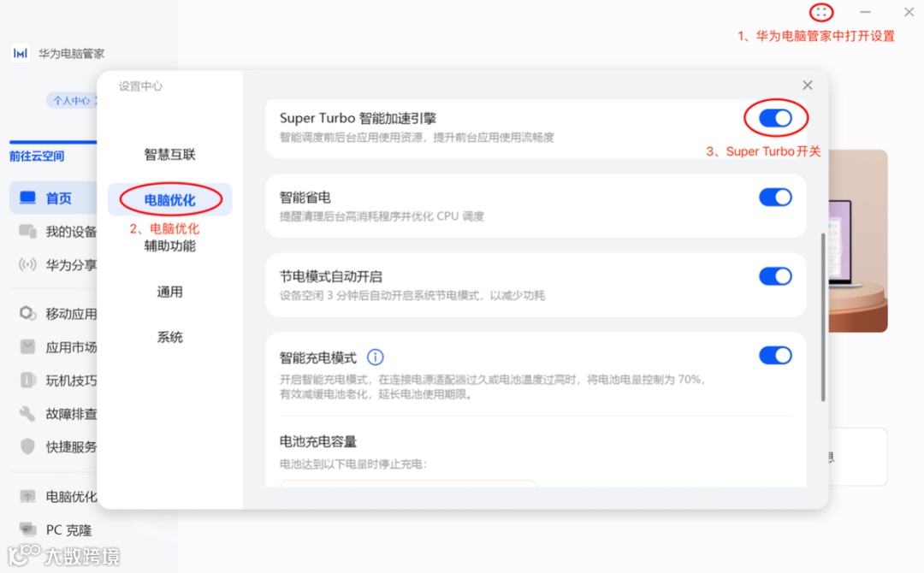Minimize the PC Manager window
Screen dimensions: 924x573
865,12
